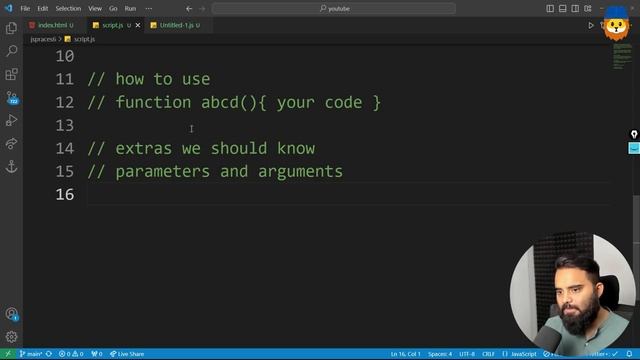This screenshot has height=360, width=640.
Task: Click the comment "// how to use"
Action: [149, 79]
